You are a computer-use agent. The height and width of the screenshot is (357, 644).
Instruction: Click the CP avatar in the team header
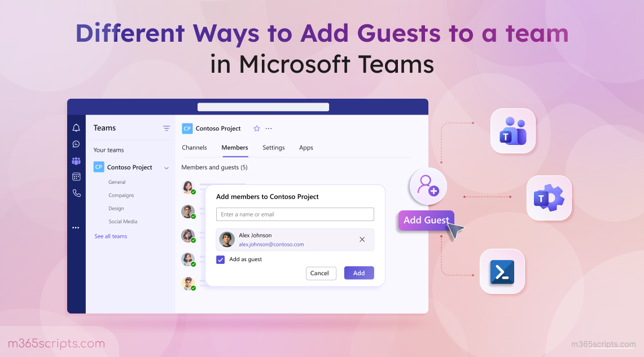tap(187, 129)
